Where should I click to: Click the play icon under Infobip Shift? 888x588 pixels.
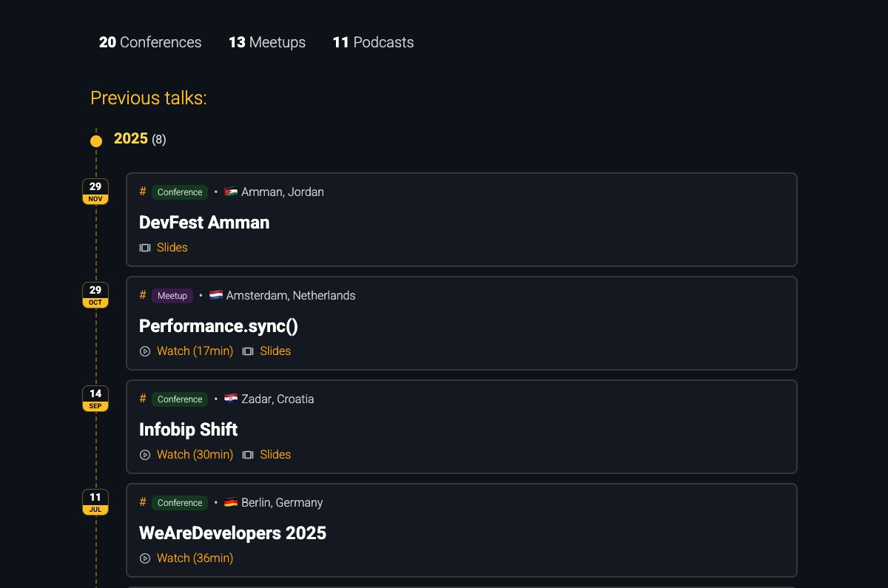tap(145, 455)
